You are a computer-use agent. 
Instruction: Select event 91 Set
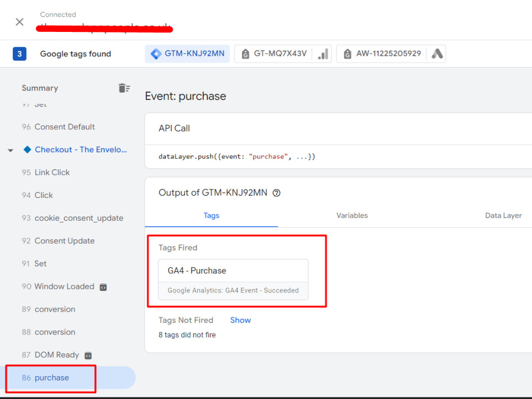[x=34, y=264]
